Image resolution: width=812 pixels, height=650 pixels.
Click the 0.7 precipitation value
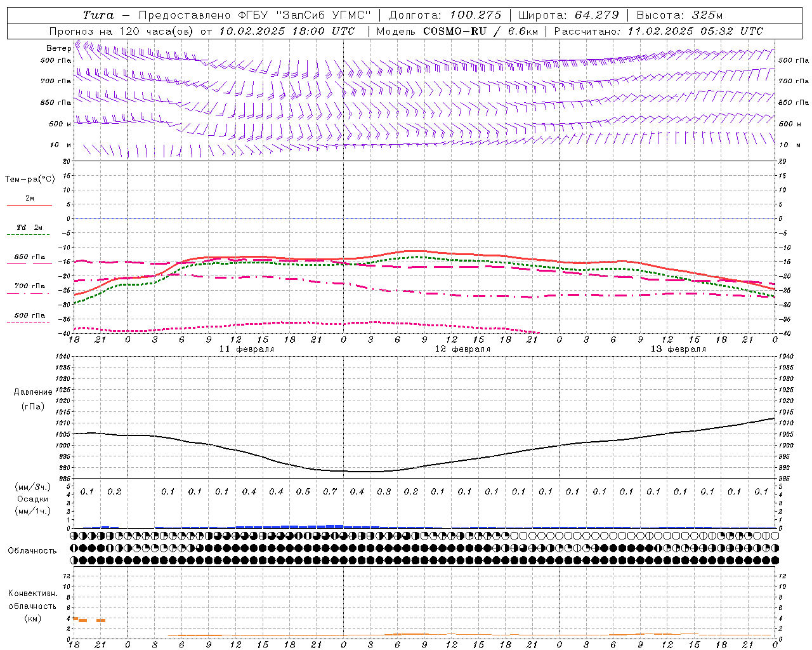(330, 492)
